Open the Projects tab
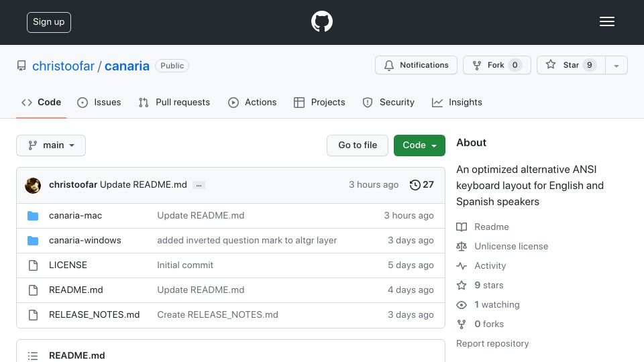 (319, 102)
